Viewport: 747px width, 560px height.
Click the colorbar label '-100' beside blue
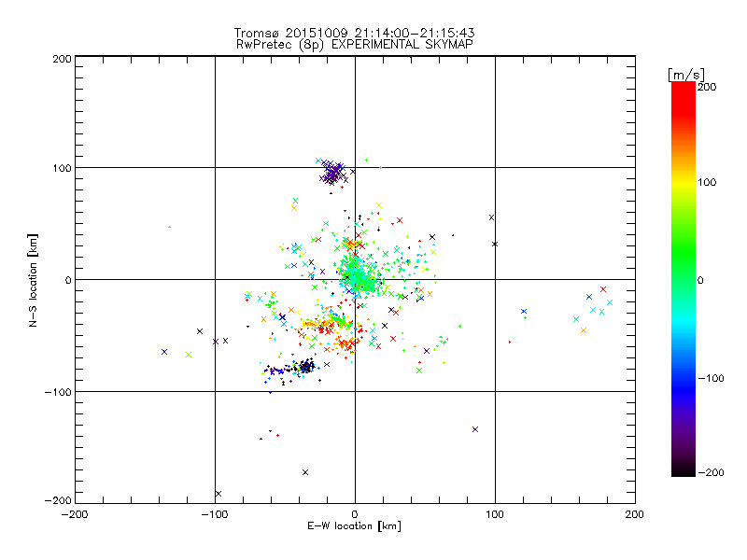711,378
